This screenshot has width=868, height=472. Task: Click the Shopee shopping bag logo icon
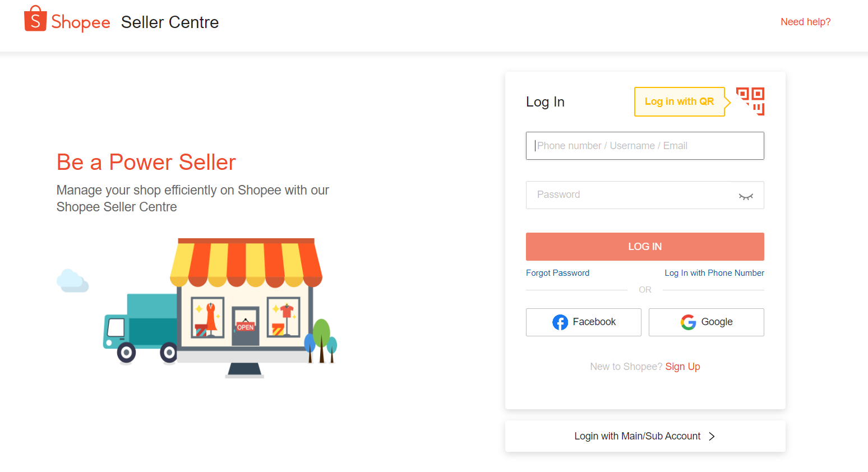pos(35,18)
